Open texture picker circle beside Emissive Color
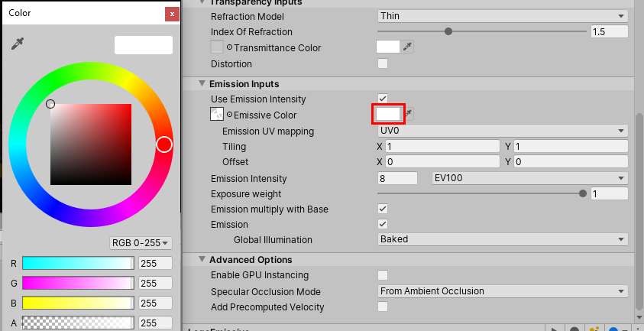This screenshot has width=644, height=331. pyautogui.click(x=229, y=115)
